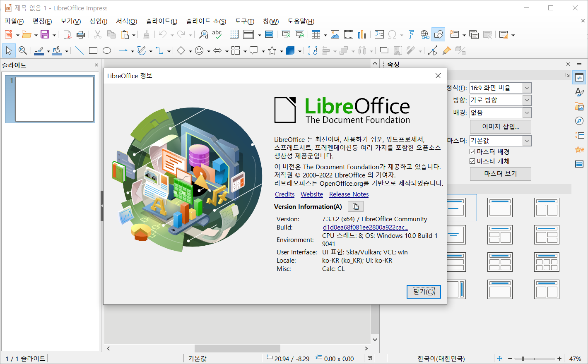Open the 슬라이드 쇼(S) menu

(x=206, y=21)
